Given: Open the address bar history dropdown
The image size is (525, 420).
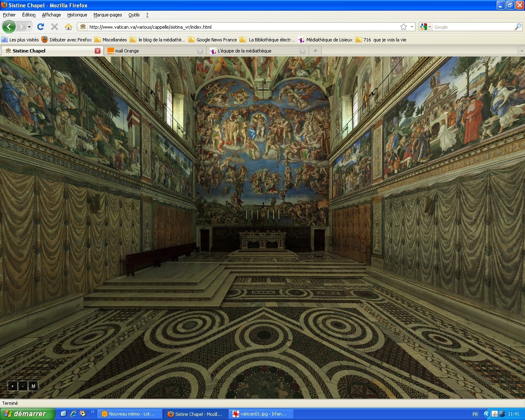Looking at the screenshot, I should click(x=412, y=27).
